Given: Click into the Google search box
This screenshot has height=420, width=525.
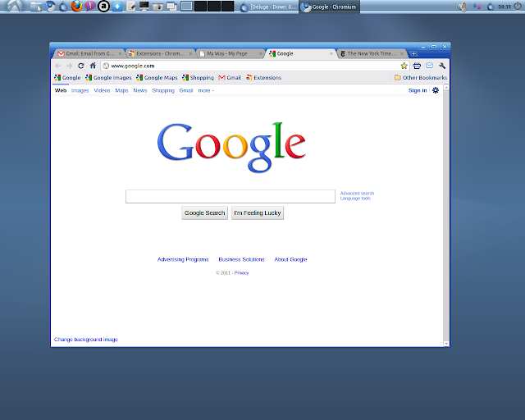Looking at the screenshot, I should [x=231, y=196].
